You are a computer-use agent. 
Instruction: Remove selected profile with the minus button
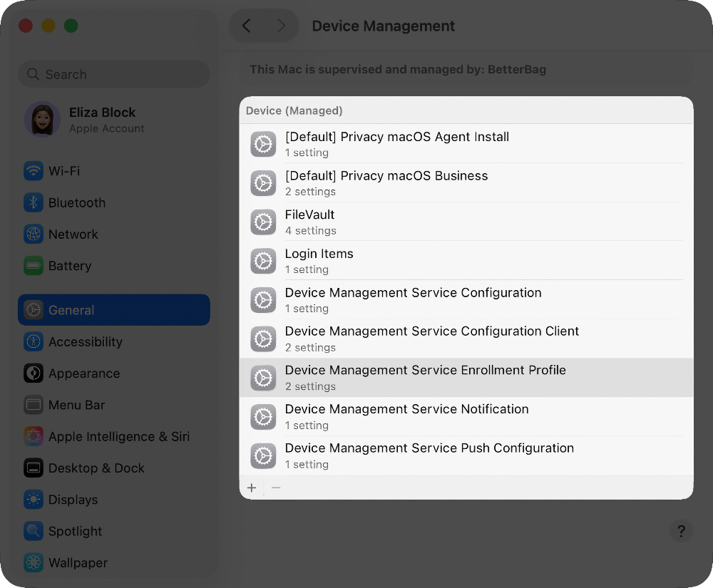click(277, 488)
